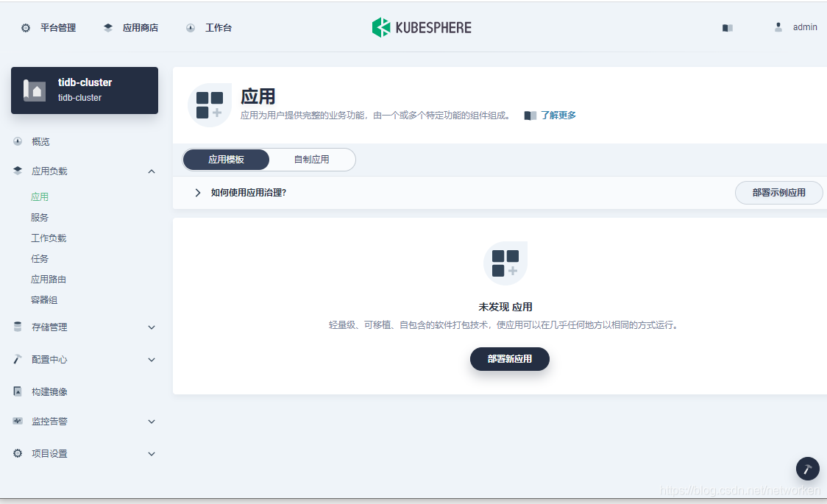
Task: Open the 工作负载 workloads page
Action: pyautogui.click(x=49, y=238)
